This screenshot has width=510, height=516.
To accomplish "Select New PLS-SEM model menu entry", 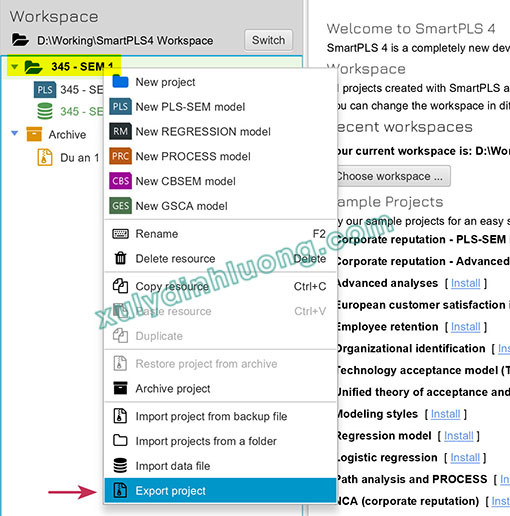I will click(x=220, y=107).
